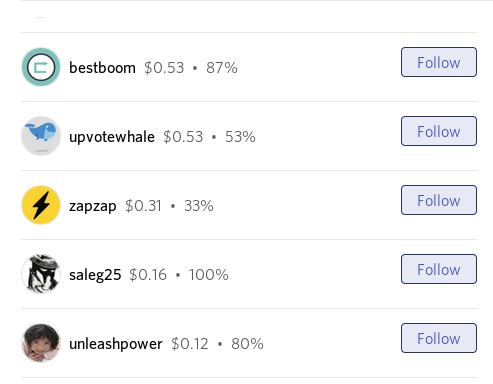Open the unleashpower username link
Image resolution: width=493 pixels, height=384 pixels.
point(116,344)
